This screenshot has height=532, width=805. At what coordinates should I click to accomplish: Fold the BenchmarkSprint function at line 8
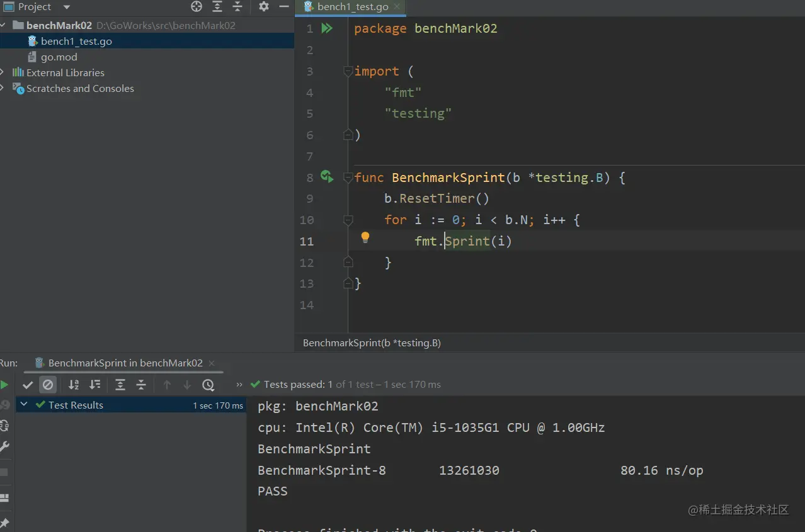click(x=348, y=178)
